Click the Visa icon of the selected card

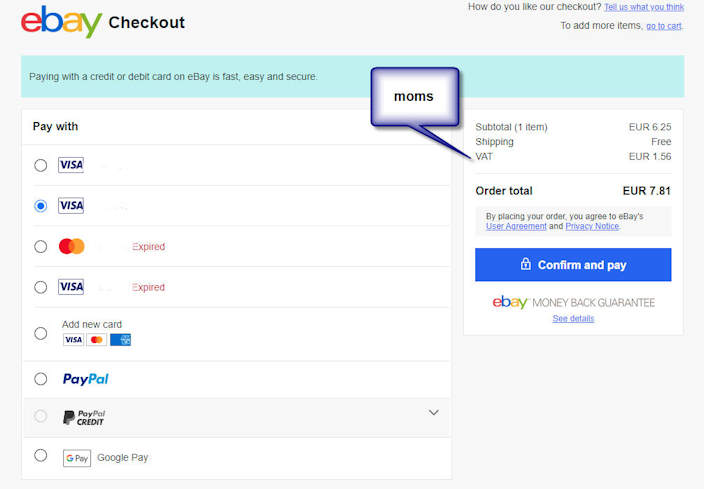pos(71,206)
